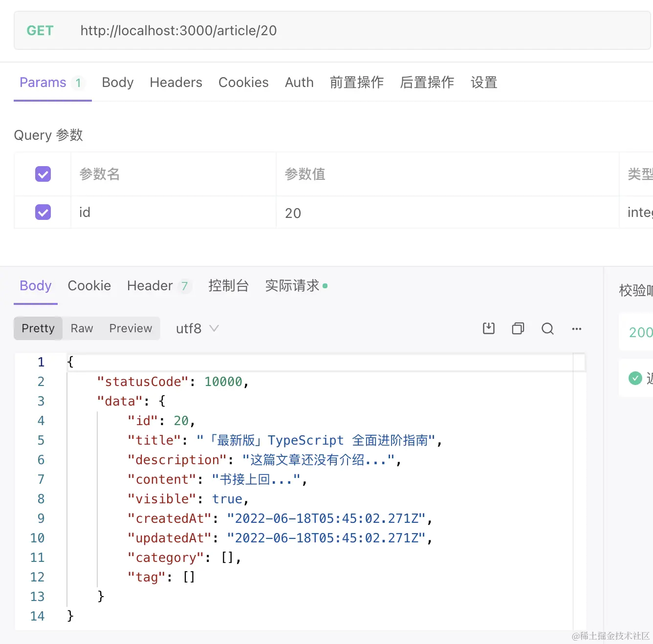653x644 pixels.
Task: Uncheck the id parameter checkbox
Action: click(x=43, y=212)
